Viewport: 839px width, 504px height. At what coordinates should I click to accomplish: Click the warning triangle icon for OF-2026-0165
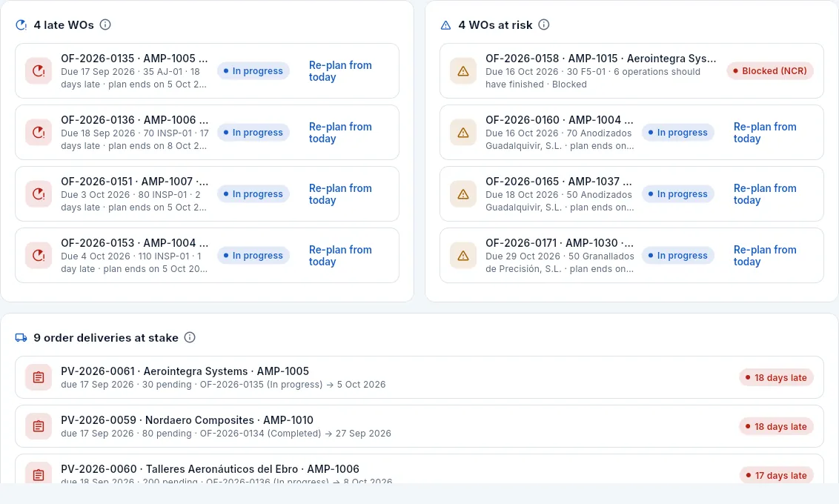click(463, 194)
